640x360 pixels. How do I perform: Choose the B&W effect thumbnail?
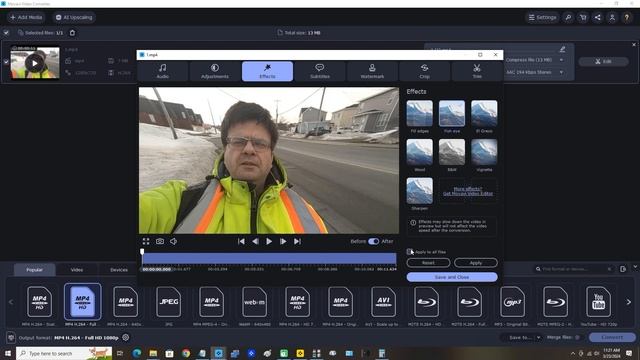click(452, 152)
